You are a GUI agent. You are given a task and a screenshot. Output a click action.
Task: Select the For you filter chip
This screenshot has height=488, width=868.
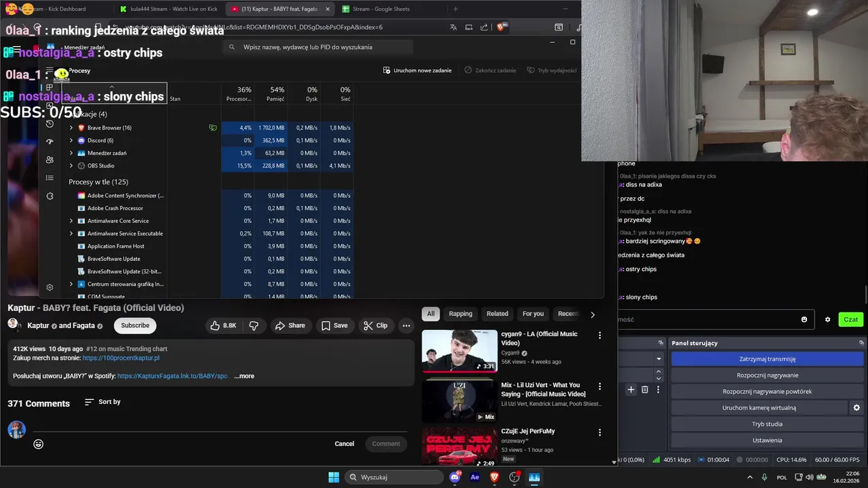[x=533, y=314]
